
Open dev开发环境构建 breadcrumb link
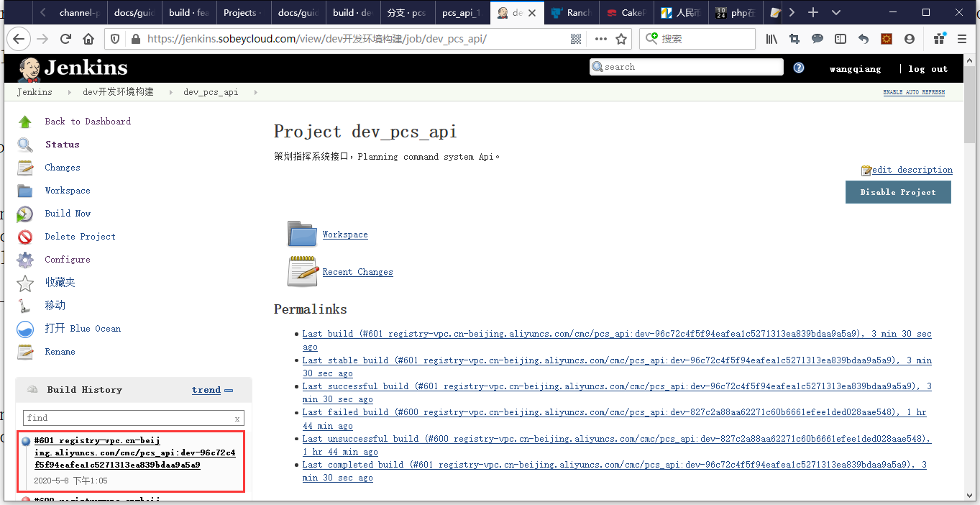pos(118,92)
